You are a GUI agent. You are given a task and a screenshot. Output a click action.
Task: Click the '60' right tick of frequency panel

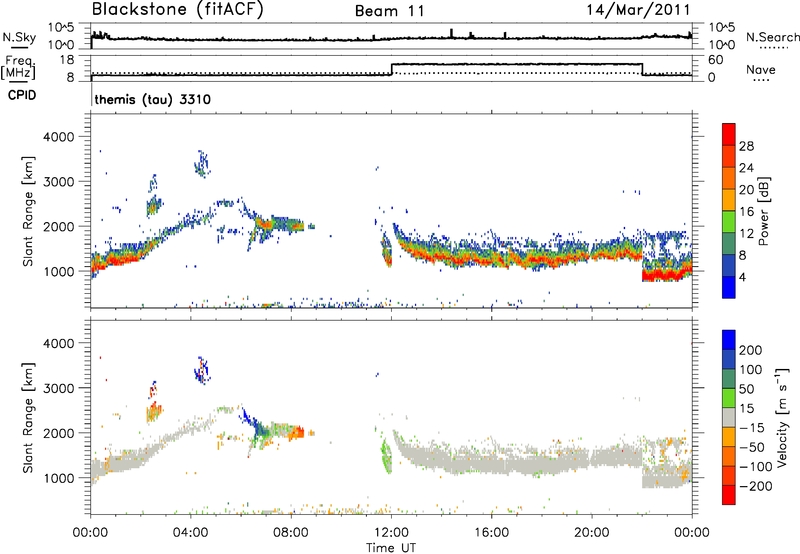715,60
